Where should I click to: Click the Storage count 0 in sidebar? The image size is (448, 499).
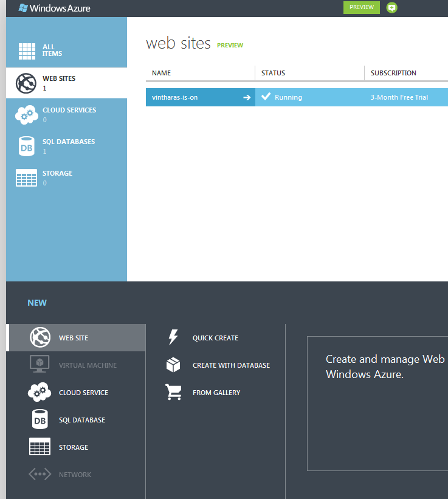point(44,183)
